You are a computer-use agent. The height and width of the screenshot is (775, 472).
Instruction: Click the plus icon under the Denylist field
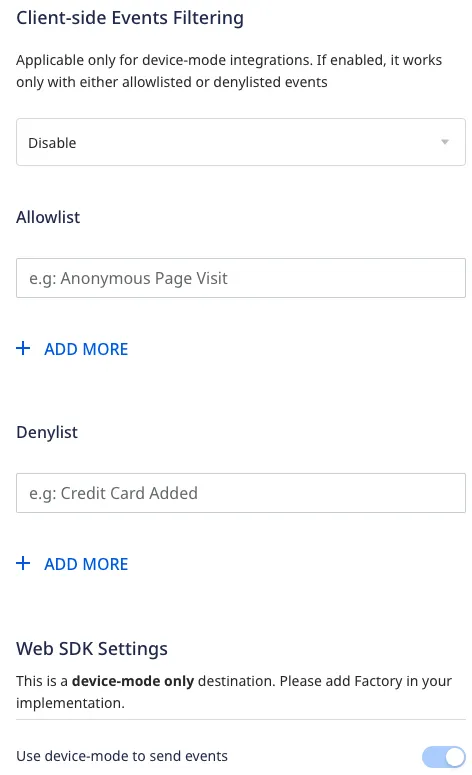click(23, 563)
